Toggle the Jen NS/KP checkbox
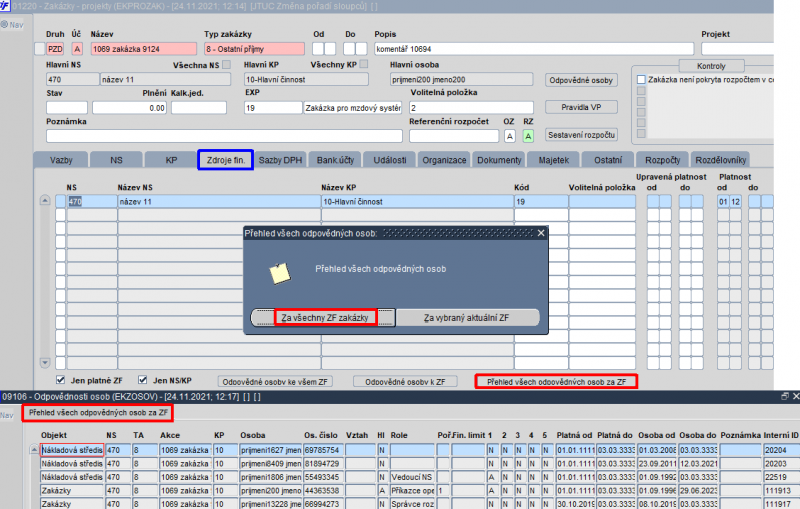Viewport: 800px width, 509px height. [143, 380]
